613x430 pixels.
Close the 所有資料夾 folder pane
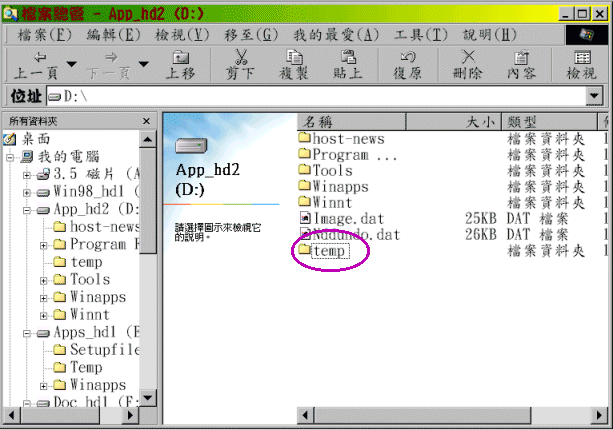(147, 121)
